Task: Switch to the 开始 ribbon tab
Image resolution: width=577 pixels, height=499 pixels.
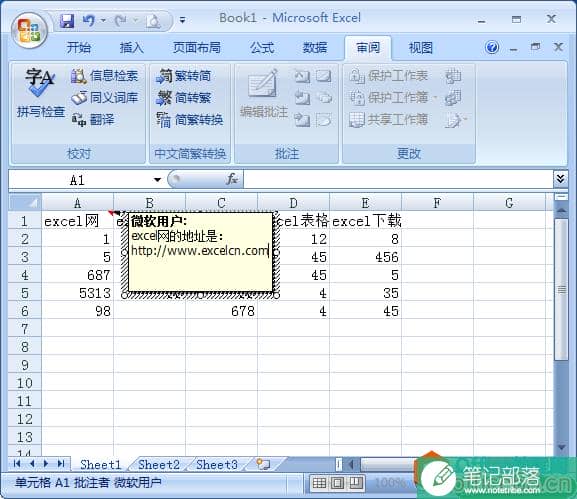Action: click(78, 47)
